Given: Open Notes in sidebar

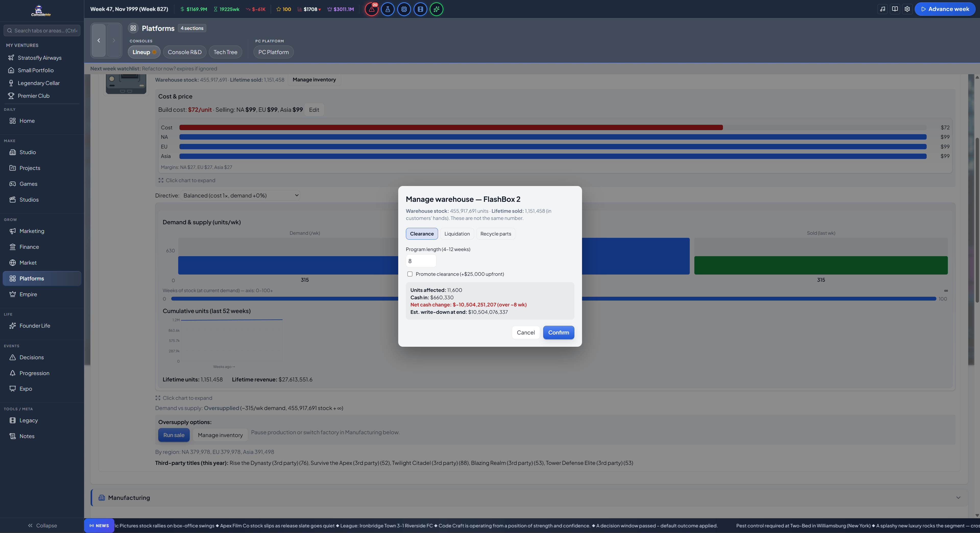Looking at the screenshot, I should pyautogui.click(x=42, y=437).
